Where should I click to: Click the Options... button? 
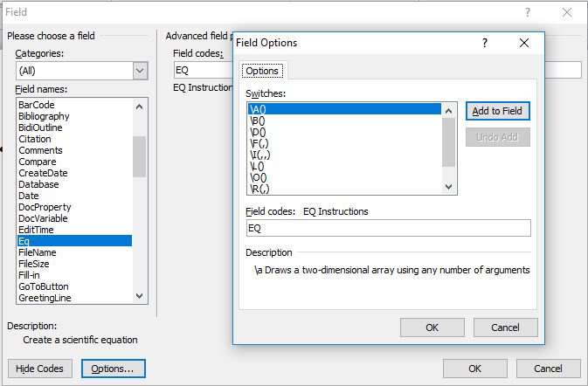113,369
